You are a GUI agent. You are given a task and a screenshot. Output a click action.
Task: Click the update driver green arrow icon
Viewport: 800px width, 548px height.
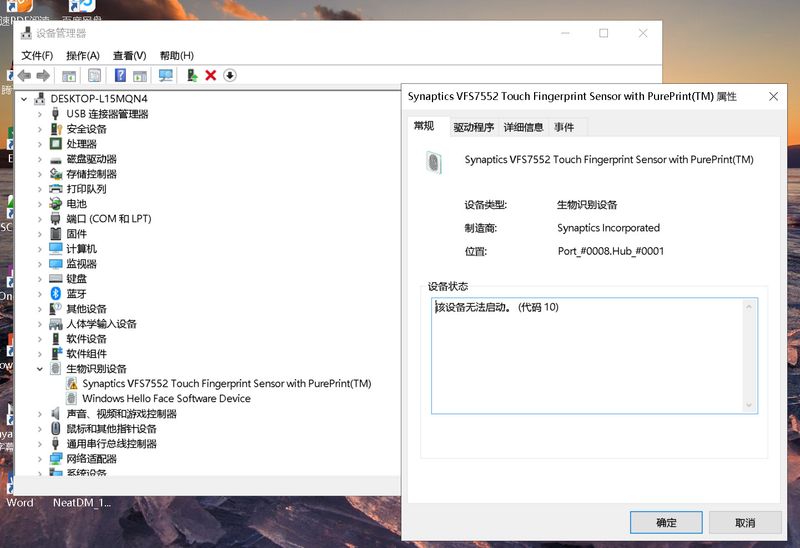point(192,76)
